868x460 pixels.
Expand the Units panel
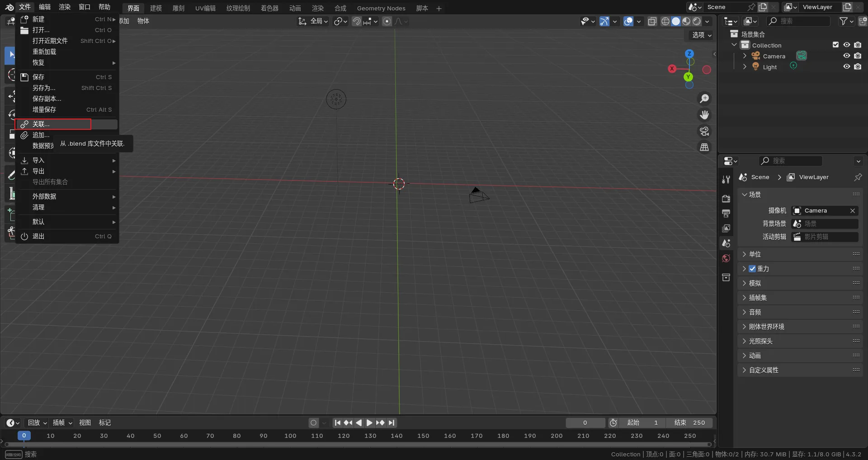point(755,254)
